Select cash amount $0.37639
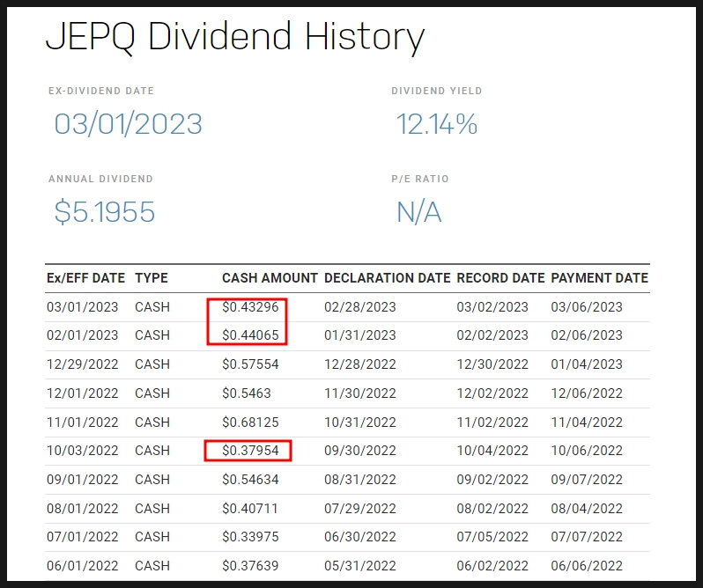This screenshot has height=588, width=703. [250, 566]
